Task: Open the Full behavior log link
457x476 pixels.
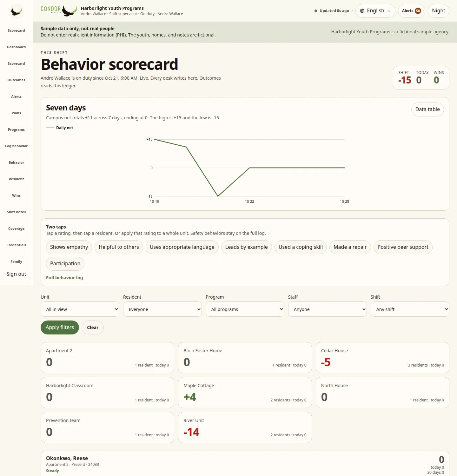Action: [64, 278]
